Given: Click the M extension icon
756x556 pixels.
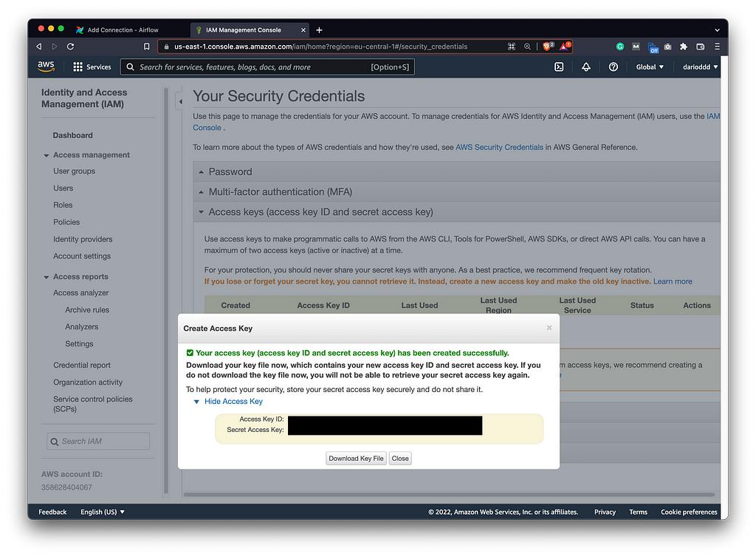Looking at the screenshot, I should [x=636, y=47].
